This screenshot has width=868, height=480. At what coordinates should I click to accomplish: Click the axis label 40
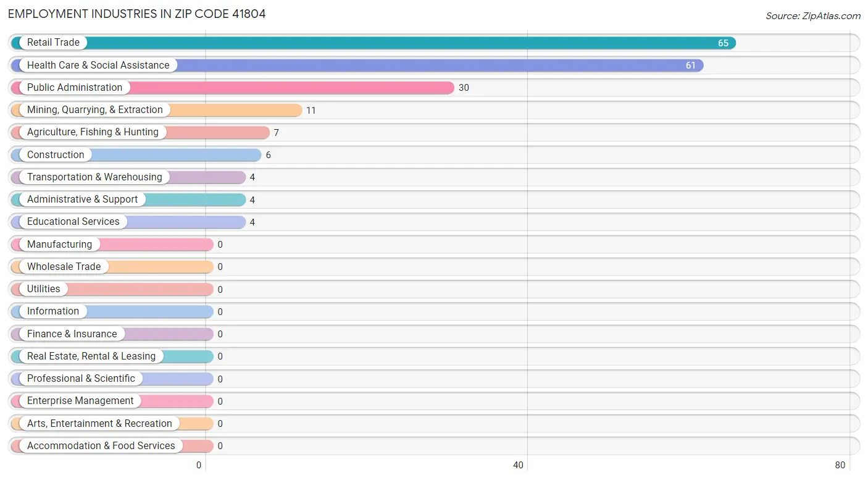point(519,465)
